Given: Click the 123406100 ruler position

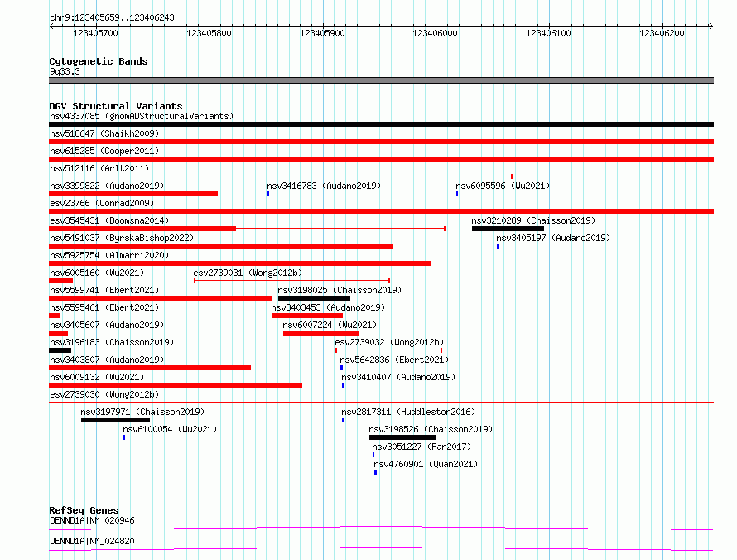Looking at the screenshot, I should 548,33.
